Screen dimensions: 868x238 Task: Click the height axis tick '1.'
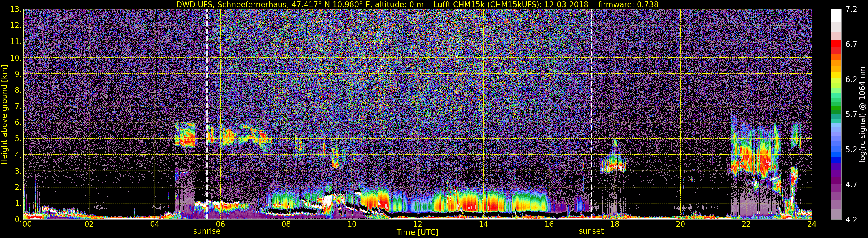[x=18, y=204]
